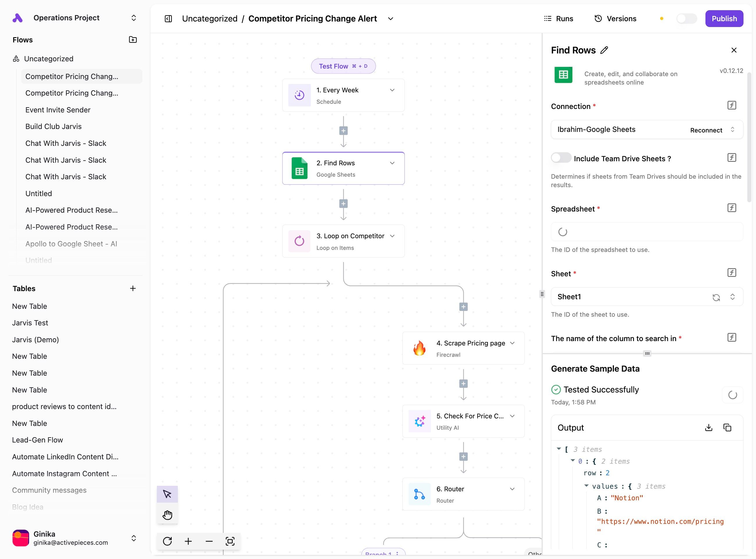Open the Runs tab
This screenshot has width=756, height=559.
[x=558, y=19]
